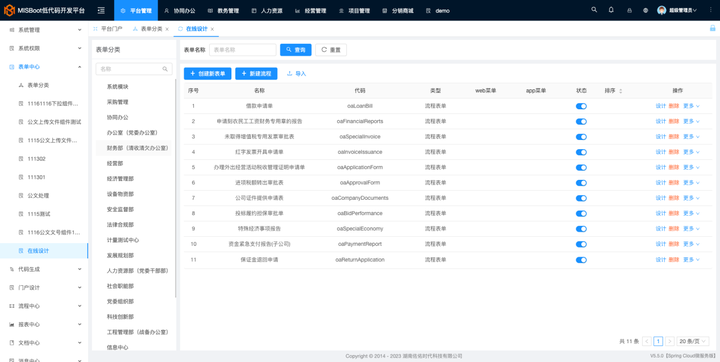The width and height of the screenshot is (720, 362).
Task: Click 删除 link for oaLoanBill row
Action: [674, 106]
